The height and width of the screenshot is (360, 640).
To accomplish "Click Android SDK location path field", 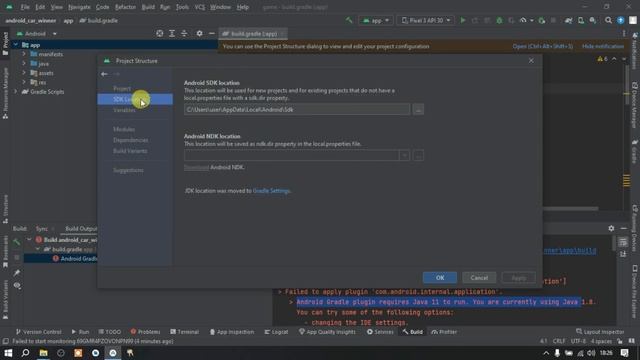I will pyautogui.click(x=297, y=109).
